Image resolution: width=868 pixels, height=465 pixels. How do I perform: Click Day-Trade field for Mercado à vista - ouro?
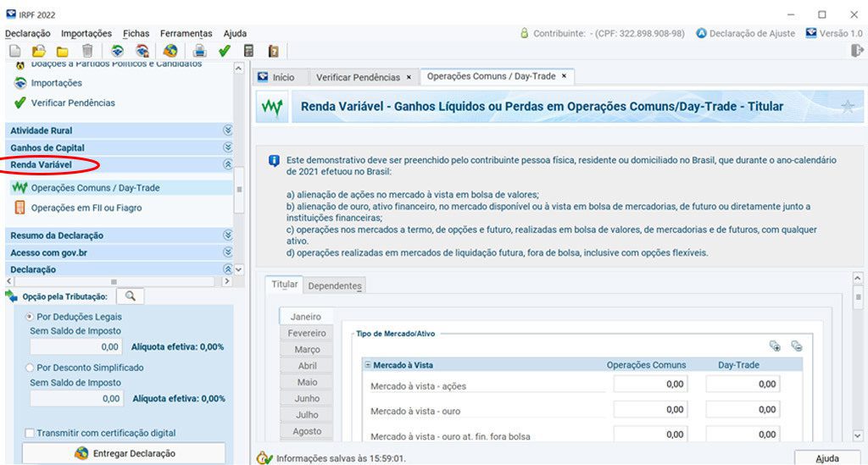click(743, 409)
